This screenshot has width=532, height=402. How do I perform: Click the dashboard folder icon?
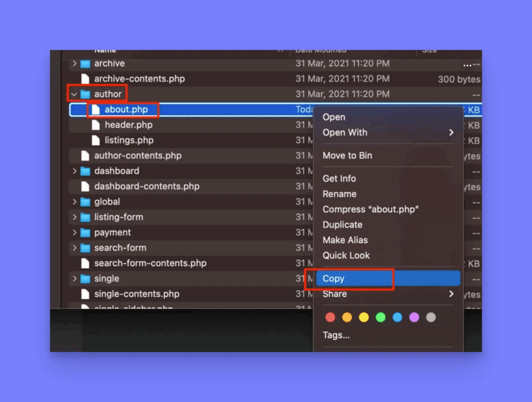click(x=85, y=171)
